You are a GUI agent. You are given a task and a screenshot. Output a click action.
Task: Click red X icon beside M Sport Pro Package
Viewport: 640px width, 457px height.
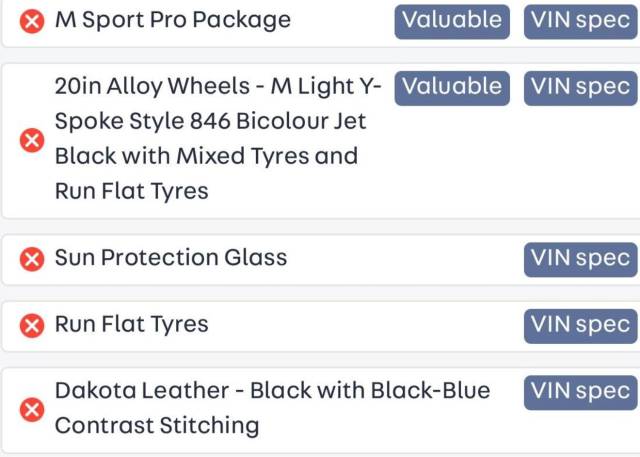pos(32,21)
